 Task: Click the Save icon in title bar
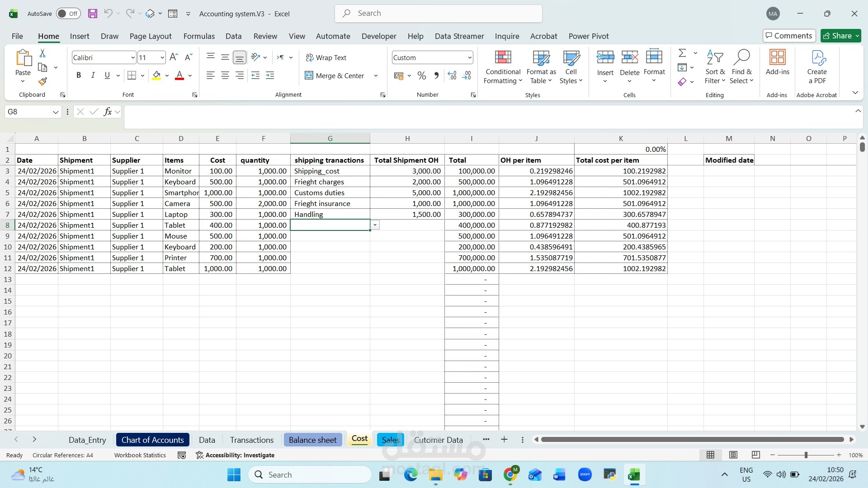coord(93,14)
